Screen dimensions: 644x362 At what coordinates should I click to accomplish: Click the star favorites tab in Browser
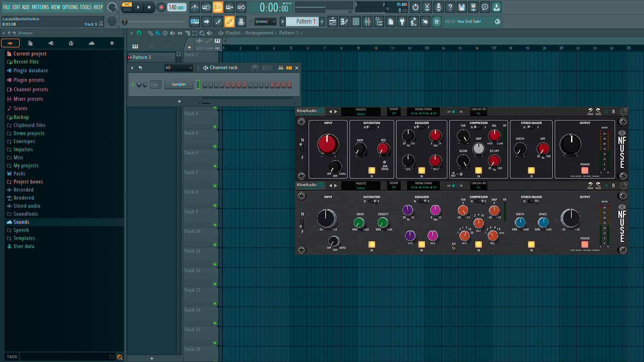click(x=112, y=43)
